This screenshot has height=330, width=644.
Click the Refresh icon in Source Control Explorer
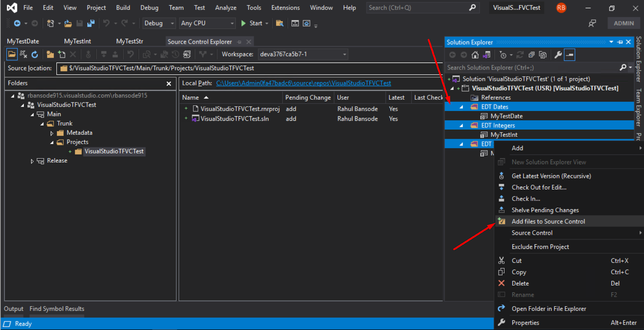[x=35, y=54]
